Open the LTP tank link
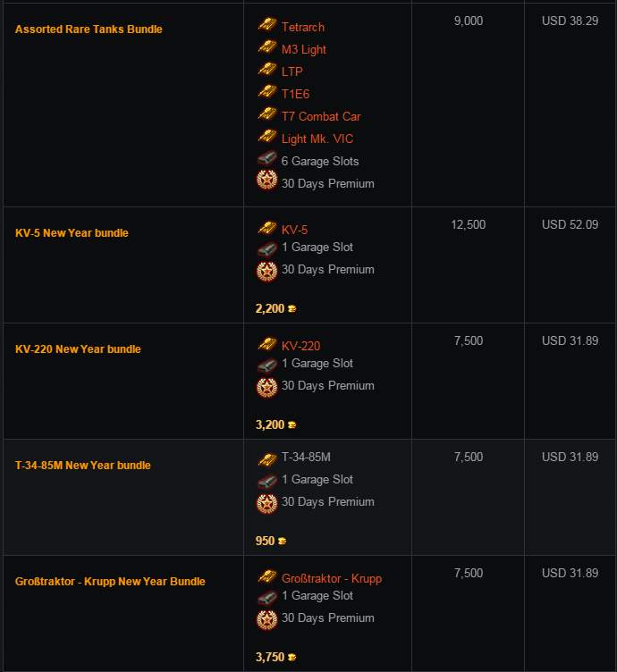The height and width of the screenshot is (672, 617). point(292,72)
